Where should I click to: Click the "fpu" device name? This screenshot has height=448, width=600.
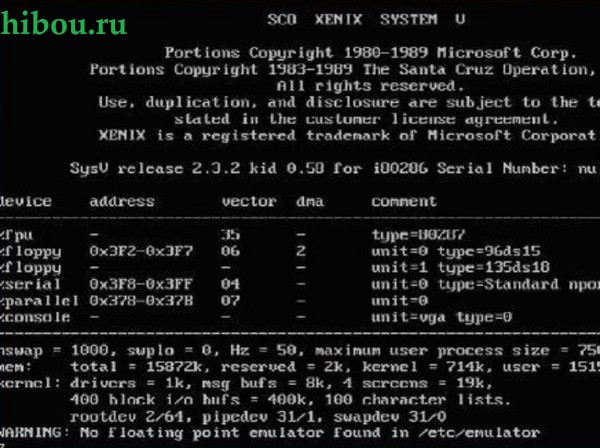point(18,235)
